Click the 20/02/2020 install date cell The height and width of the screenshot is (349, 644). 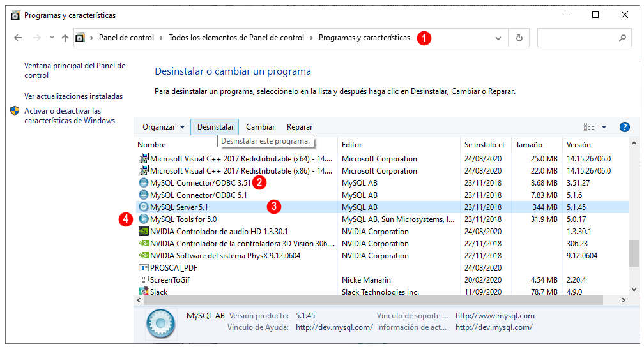click(x=483, y=280)
